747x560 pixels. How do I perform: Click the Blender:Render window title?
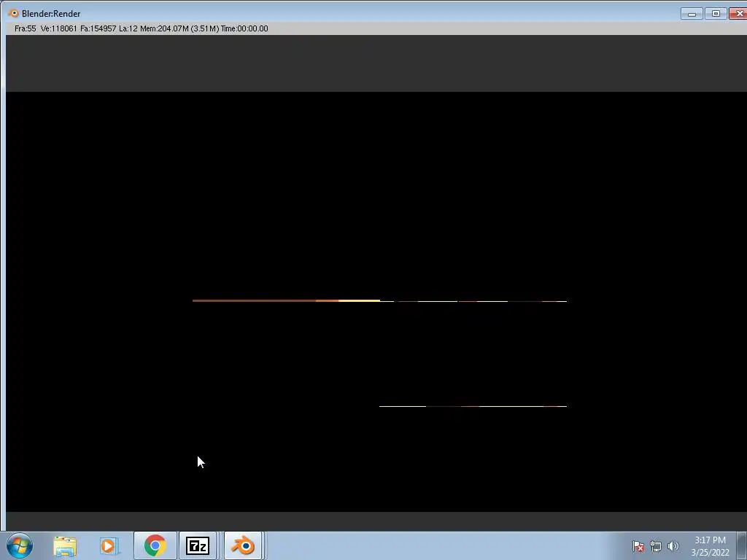pos(51,14)
